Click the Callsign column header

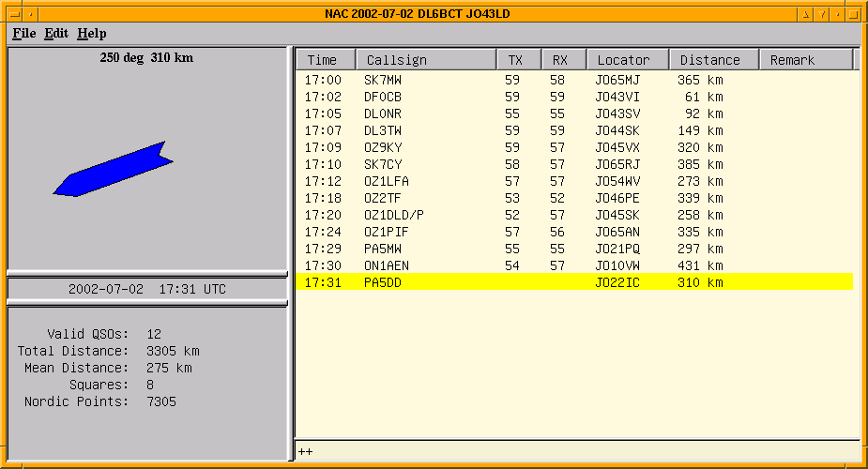click(426, 60)
